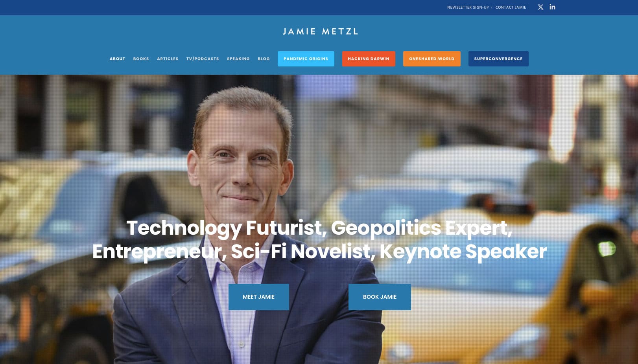
Task: Click the Newsletter Sign-Up link
Action: click(x=468, y=7)
